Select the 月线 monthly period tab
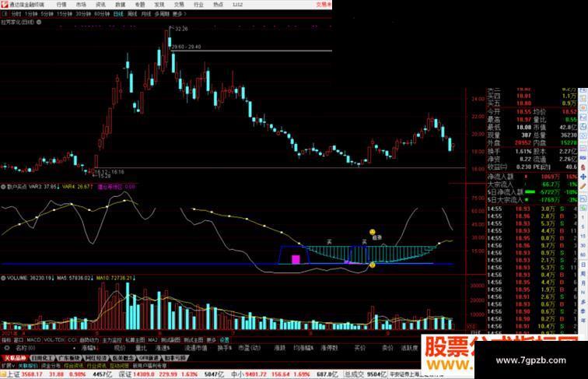The image size is (588, 379). point(146,14)
